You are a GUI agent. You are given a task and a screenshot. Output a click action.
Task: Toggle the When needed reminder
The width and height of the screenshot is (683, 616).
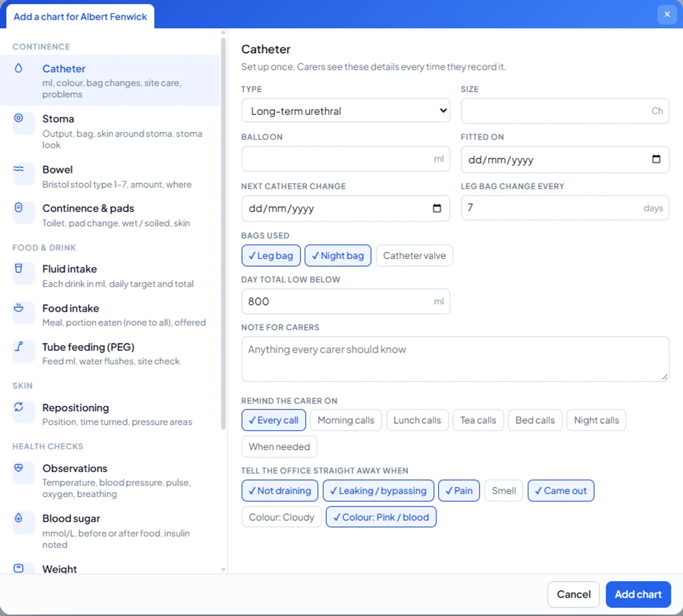pyautogui.click(x=279, y=447)
